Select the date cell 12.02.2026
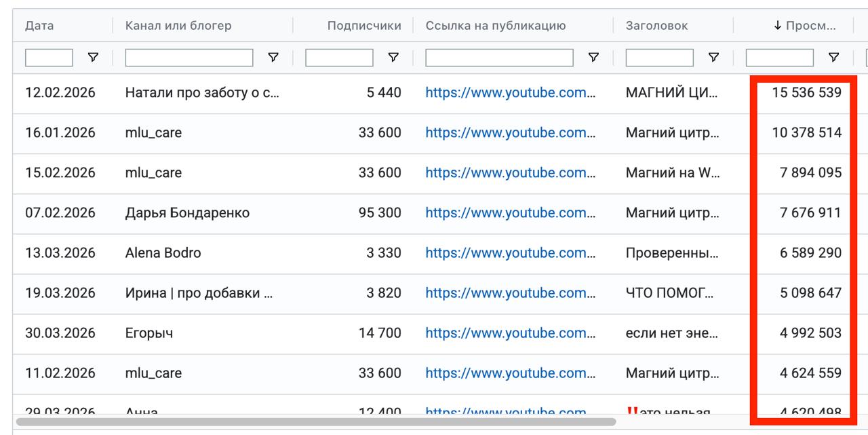 pos(60,93)
